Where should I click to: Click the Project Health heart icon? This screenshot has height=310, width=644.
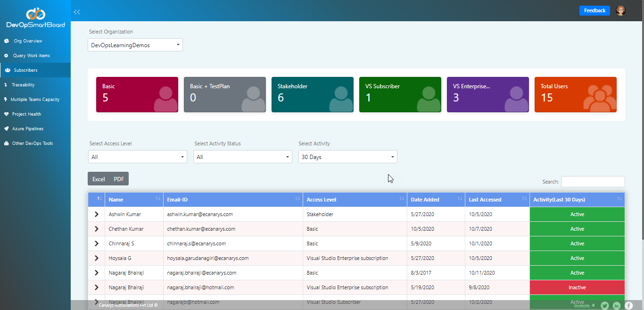(x=7, y=114)
